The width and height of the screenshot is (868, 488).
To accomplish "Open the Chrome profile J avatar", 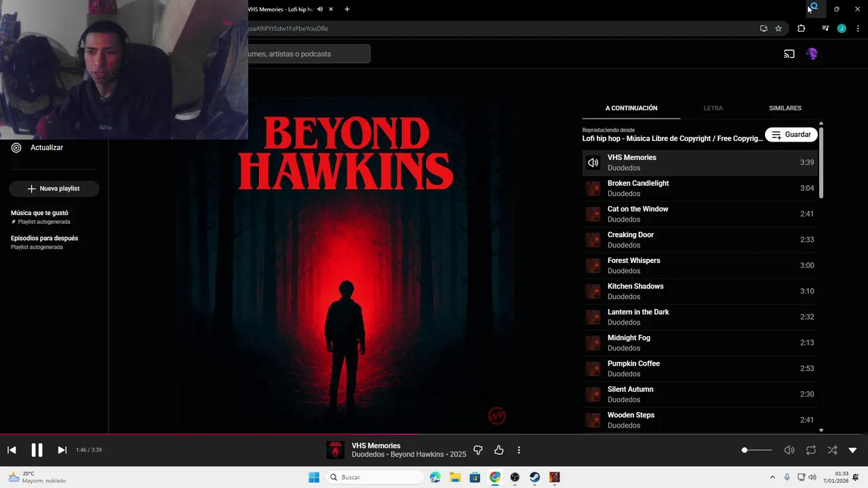I will pyautogui.click(x=842, y=28).
